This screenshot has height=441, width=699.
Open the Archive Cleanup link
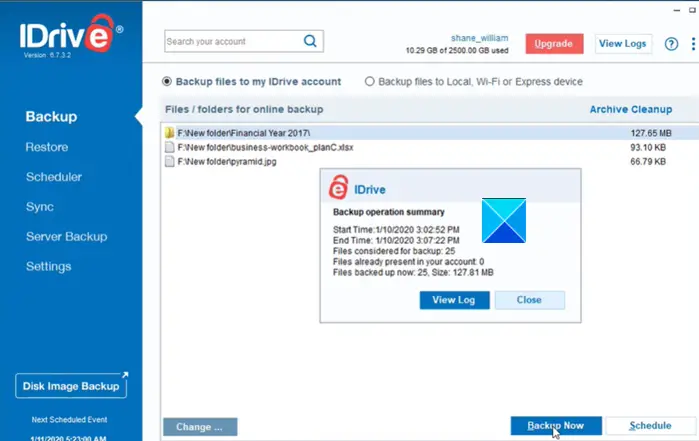click(631, 110)
